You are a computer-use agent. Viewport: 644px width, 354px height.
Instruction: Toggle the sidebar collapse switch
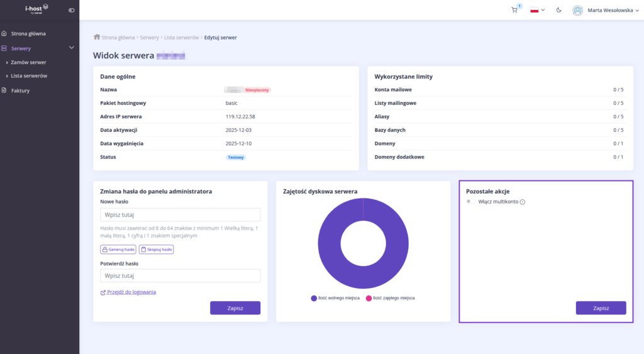[x=71, y=10]
